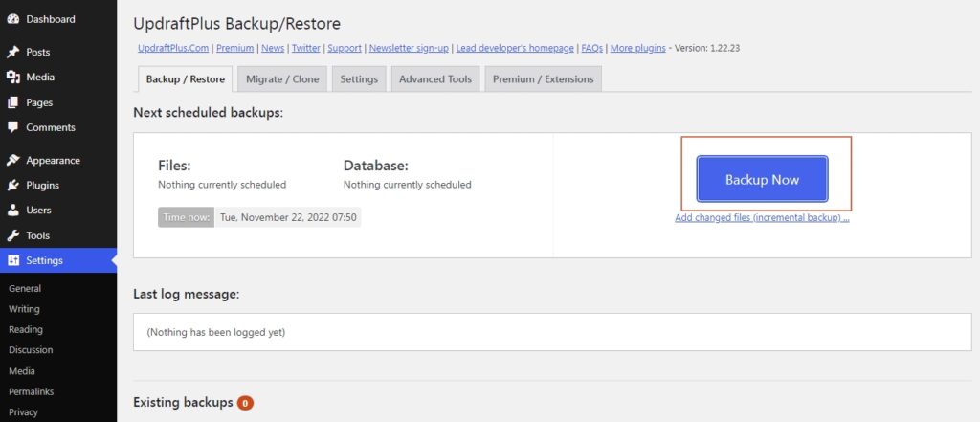
Task: Click the Users person icon
Action: point(13,211)
